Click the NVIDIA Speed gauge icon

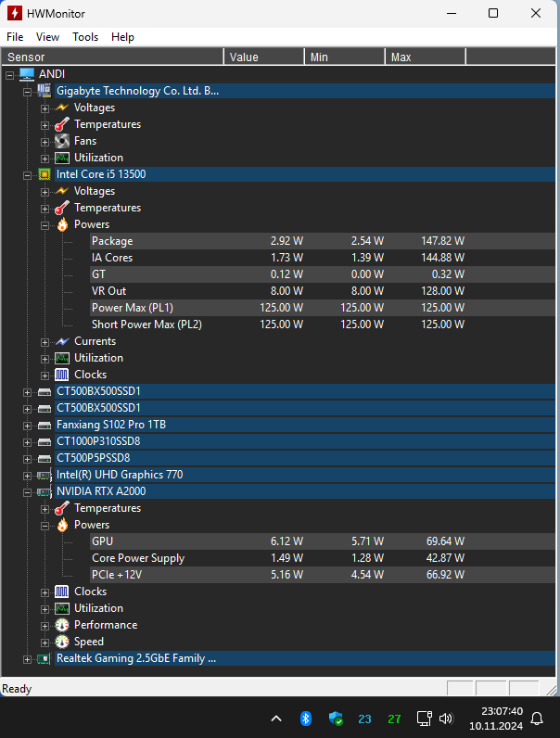click(x=61, y=642)
